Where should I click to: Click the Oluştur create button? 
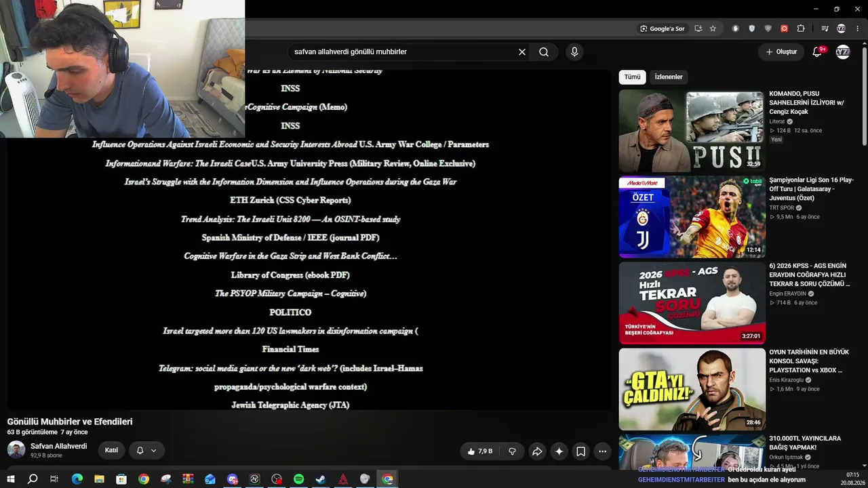pyautogui.click(x=781, y=52)
